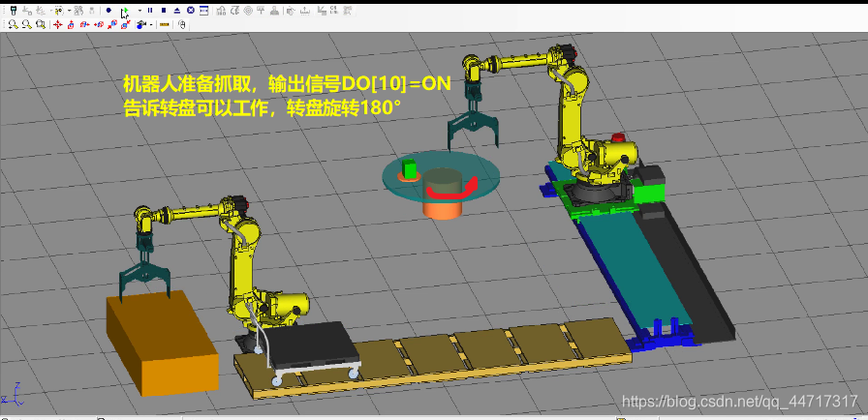Switch to the view with the left red arrow
This screenshot has width=868, height=420.
(99, 25)
